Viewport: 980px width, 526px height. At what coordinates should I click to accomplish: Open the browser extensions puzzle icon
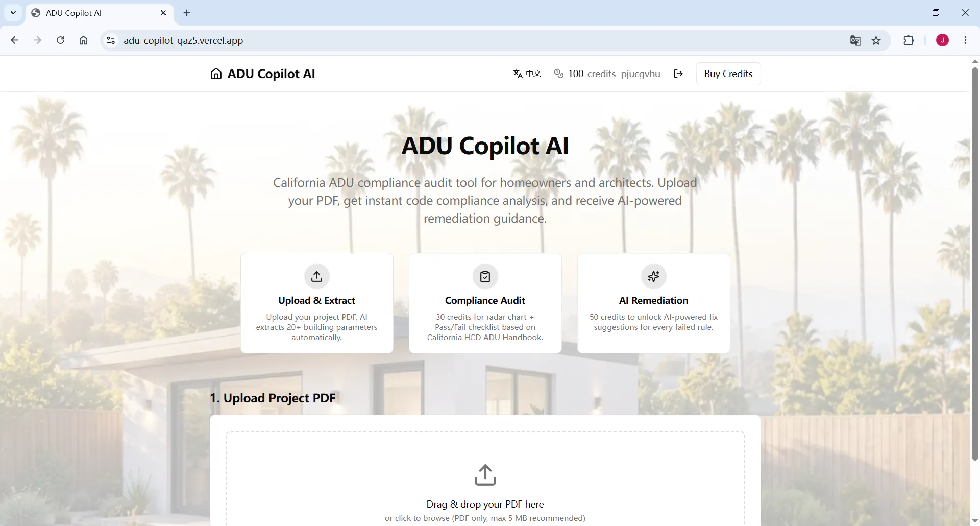[x=909, y=40]
